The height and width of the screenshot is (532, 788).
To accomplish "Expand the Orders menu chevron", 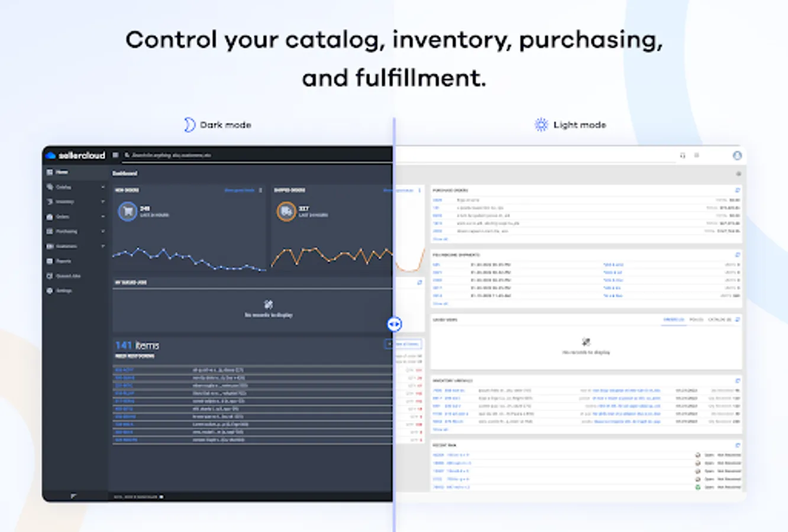I will [103, 216].
